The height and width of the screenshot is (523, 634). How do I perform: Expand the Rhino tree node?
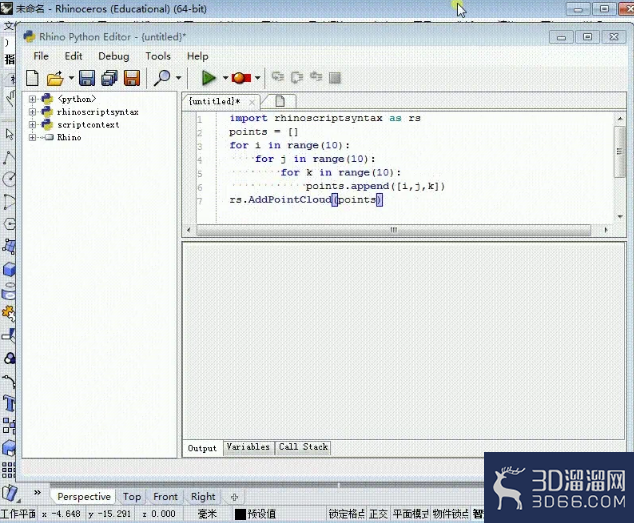(32, 138)
